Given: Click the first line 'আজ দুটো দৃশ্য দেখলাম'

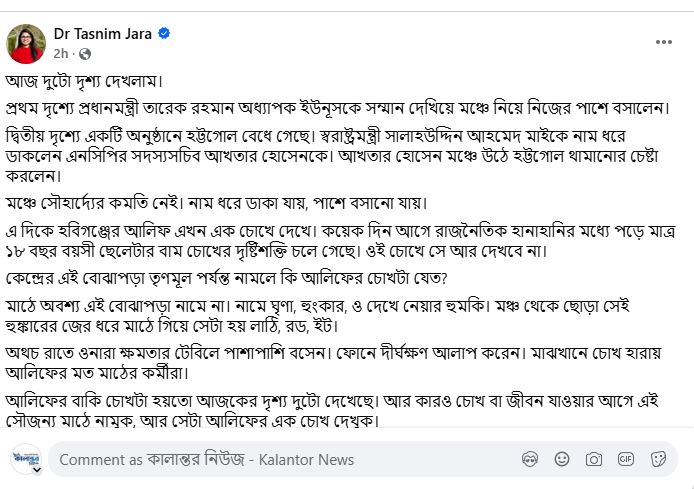Looking at the screenshot, I should pyautogui.click(x=84, y=81).
